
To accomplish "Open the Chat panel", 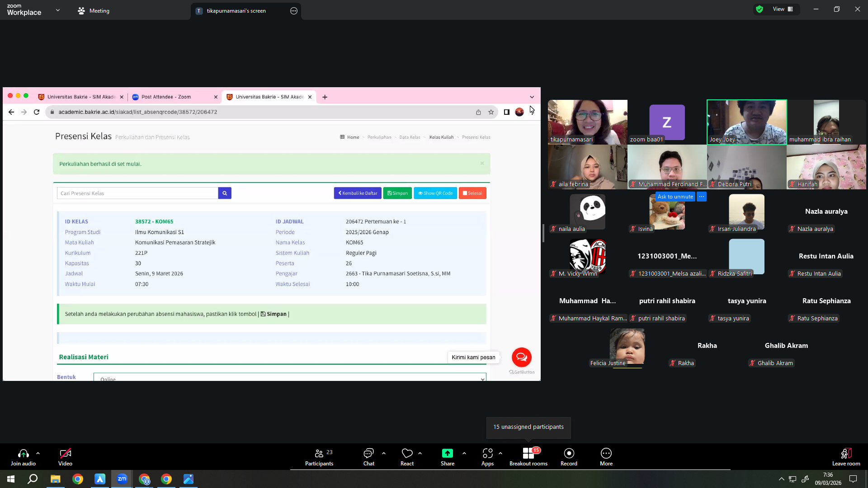I will (368, 457).
